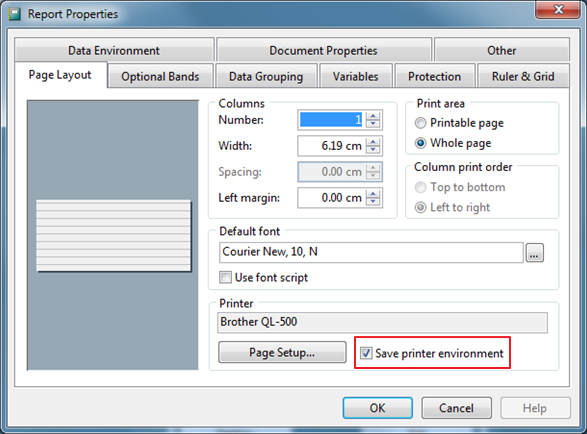Open the Data Grouping tab
The height and width of the screenshot is (434, 587).
tap(266, 76)
